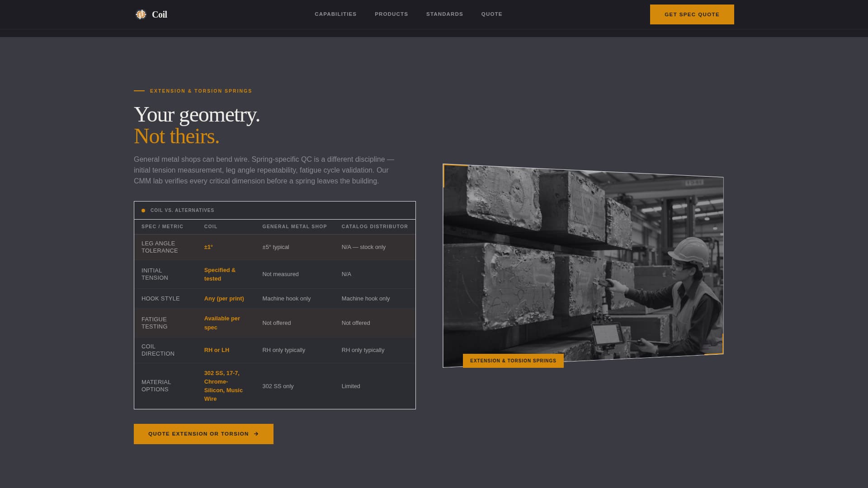868x488 pixels.
Task: Click the GET SPEC QUOTE button
Action: (692, 14)
